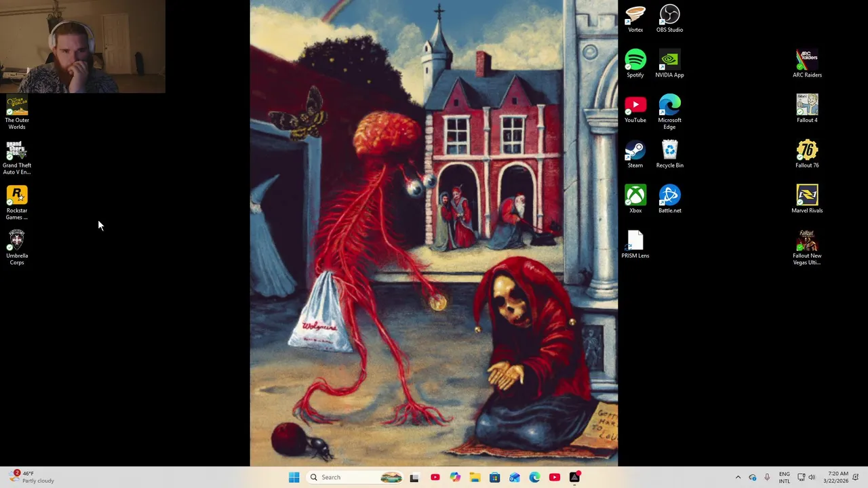Open Microsoft Store from the taskbar
Viewport: 868px width, 488px height.
[x=494, y=477]
